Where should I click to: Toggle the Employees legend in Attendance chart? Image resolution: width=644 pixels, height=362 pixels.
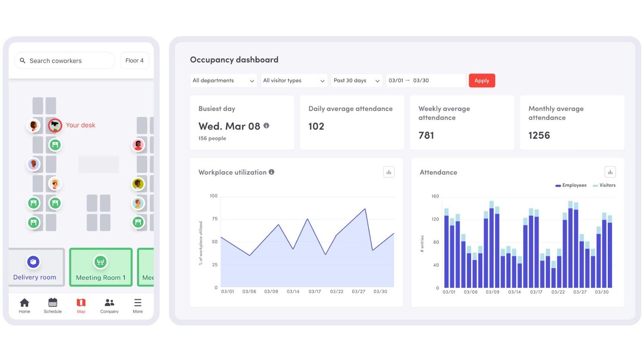(570, 185)
